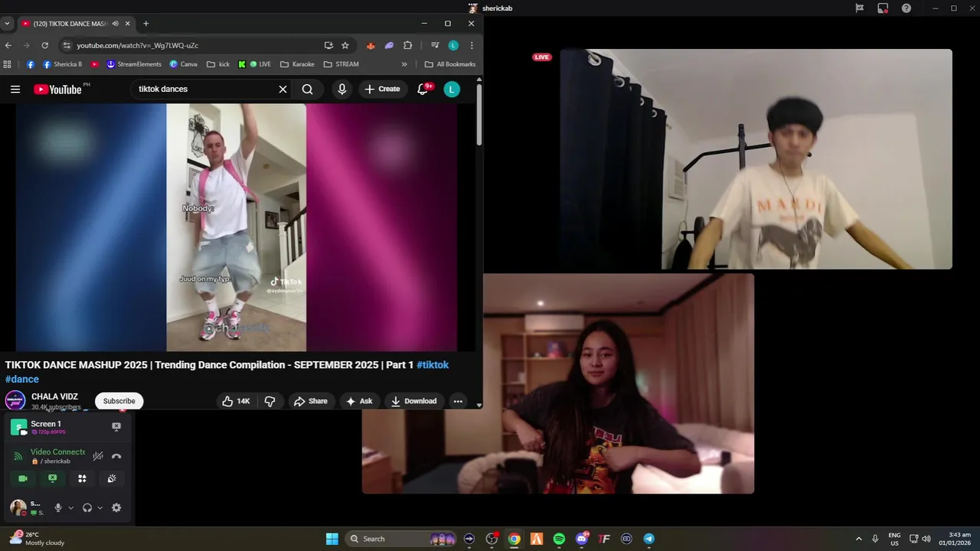
Task: Open the Discord inbox flag icon
Action: [x=860, y=8]
